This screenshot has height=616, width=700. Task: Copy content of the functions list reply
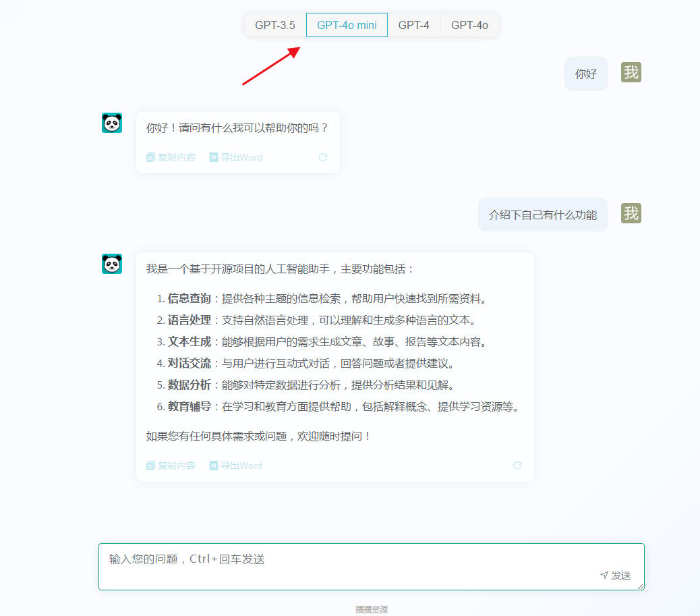[x=171, y=466]
